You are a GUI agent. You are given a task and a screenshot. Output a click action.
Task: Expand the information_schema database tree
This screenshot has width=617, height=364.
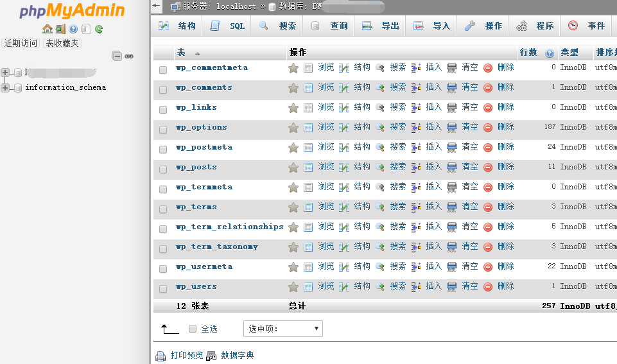5,87
